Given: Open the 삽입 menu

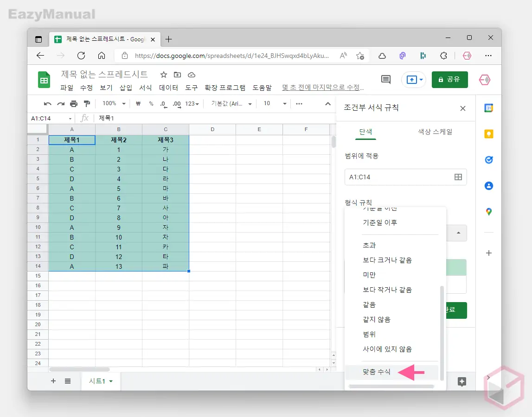Looking at the screenshot, I should tap(126, 88).
